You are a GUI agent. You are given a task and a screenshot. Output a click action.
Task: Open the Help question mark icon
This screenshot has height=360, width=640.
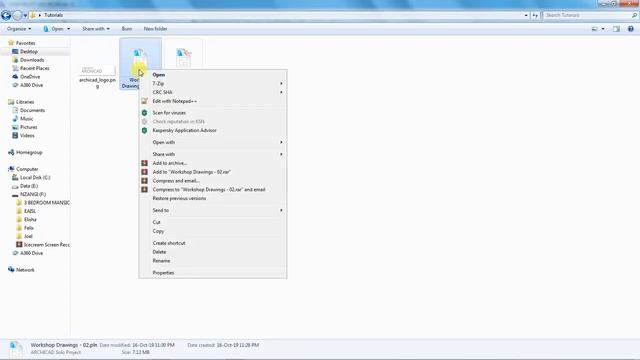click(631, 29)
